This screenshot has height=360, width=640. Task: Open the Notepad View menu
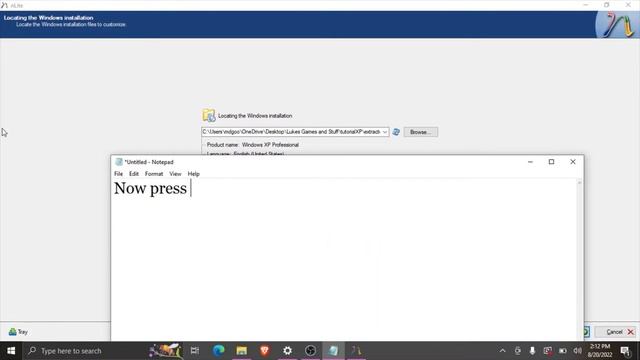tap(175, 174)
